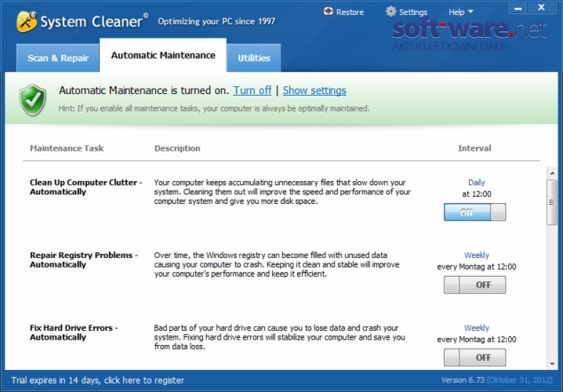Click 'Fix Hard Drive Errors - Automatically' title
Screen dimensions: 563x392
(74, 332)
